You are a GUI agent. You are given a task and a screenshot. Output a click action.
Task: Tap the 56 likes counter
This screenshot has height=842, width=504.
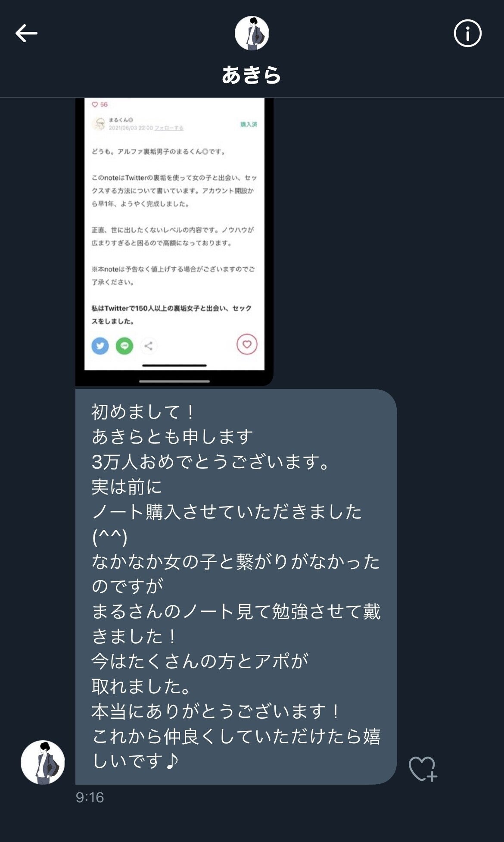[x=100, y=104]
